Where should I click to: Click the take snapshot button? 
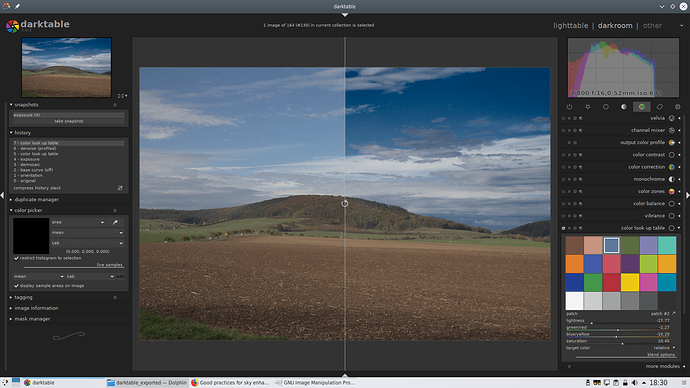click(69, 121)
